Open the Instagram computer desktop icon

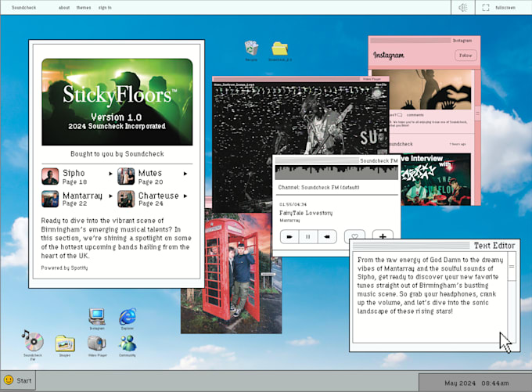pos(97,316)
